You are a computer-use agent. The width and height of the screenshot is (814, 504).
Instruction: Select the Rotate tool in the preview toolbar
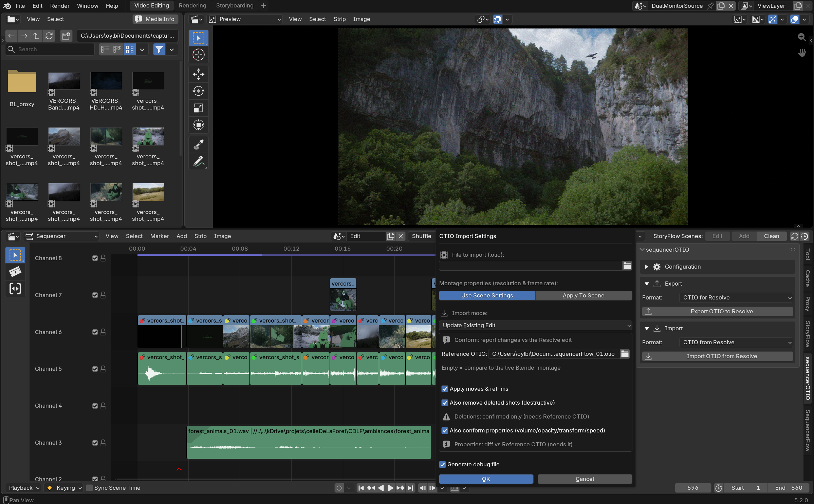point(199,91)
